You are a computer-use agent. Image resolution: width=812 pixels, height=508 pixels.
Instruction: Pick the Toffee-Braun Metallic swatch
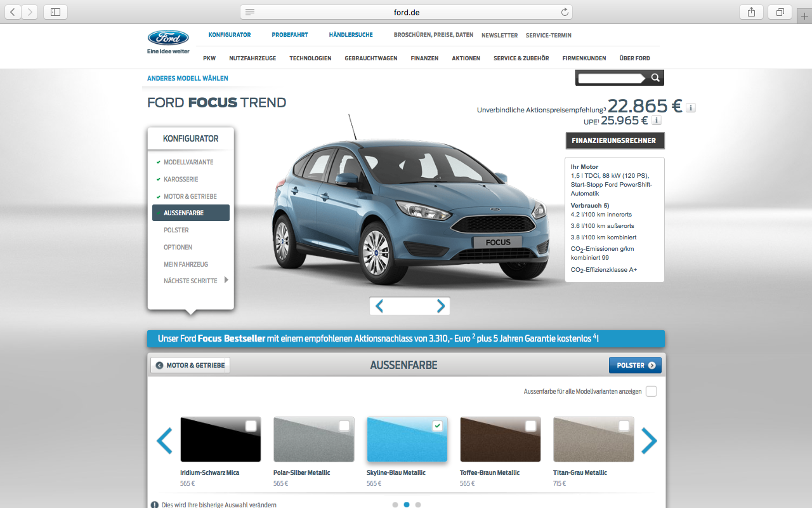point(501,439)
